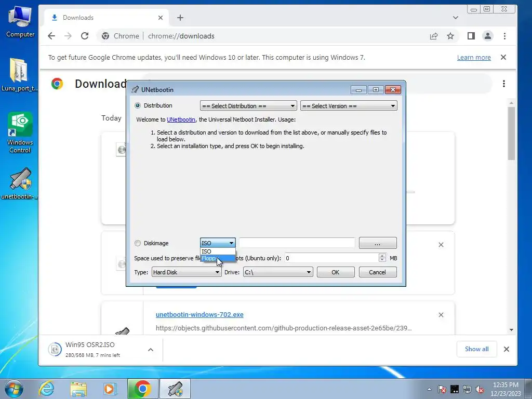Image resolution: width=532 pixels, height=399 pixels.
Task: Click the Luna_port_t... folder desktop icon
Action: (19, 75)
